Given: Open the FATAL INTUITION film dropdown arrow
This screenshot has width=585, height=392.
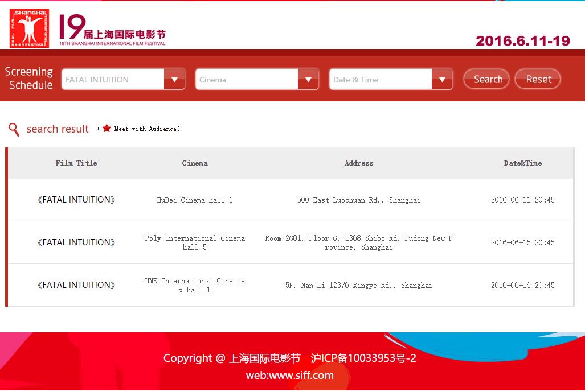Looking at the screenshot, I should (x=174, y=79).
